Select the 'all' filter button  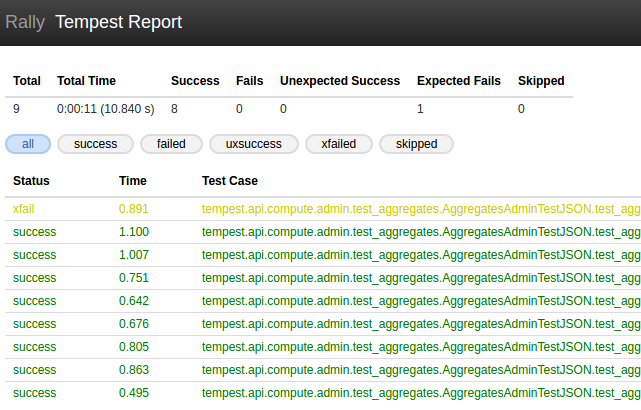coord(28,144)
